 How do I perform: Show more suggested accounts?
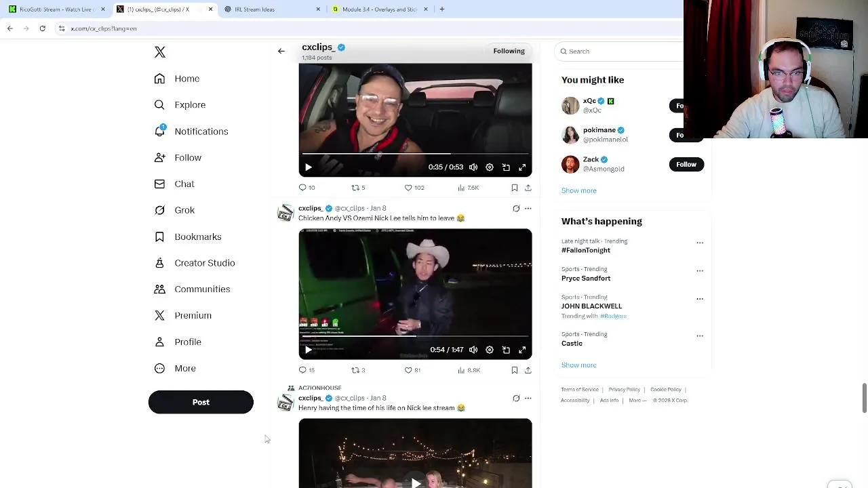tap(579, 190)
